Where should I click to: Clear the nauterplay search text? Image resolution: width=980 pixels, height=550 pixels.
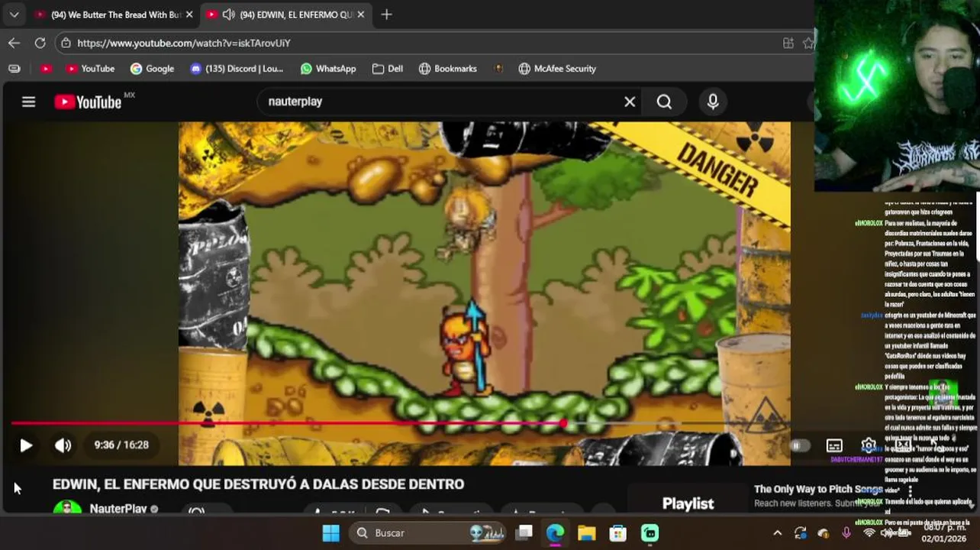pyautogui.click(x=630, y=102)
